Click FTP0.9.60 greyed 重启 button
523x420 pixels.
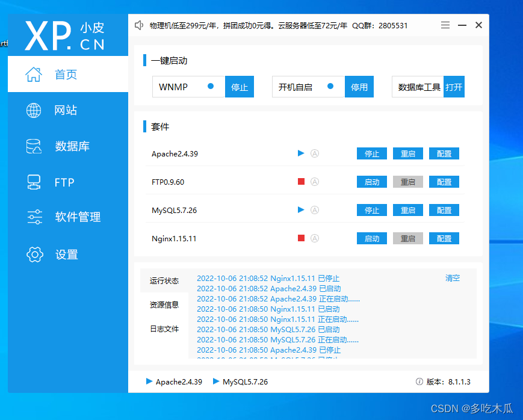coord(408,182)
